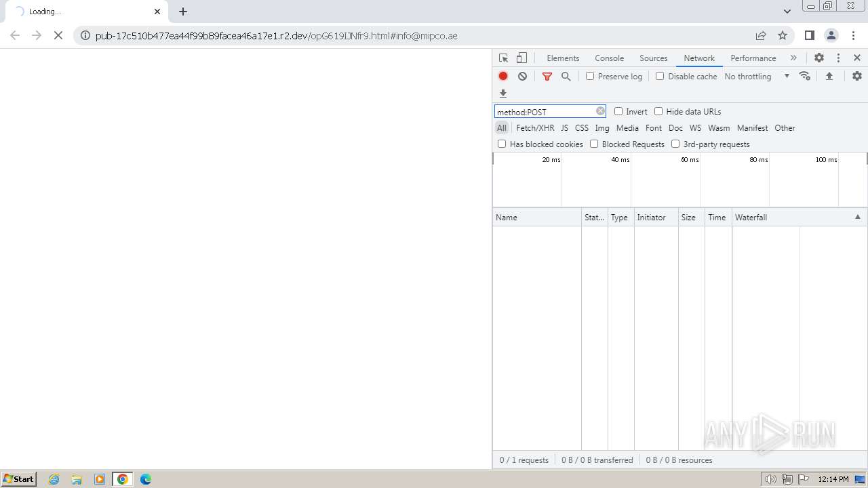Open the Windows Start menu
The height and width of the screenshot is (488, 868).
[19, 479]
